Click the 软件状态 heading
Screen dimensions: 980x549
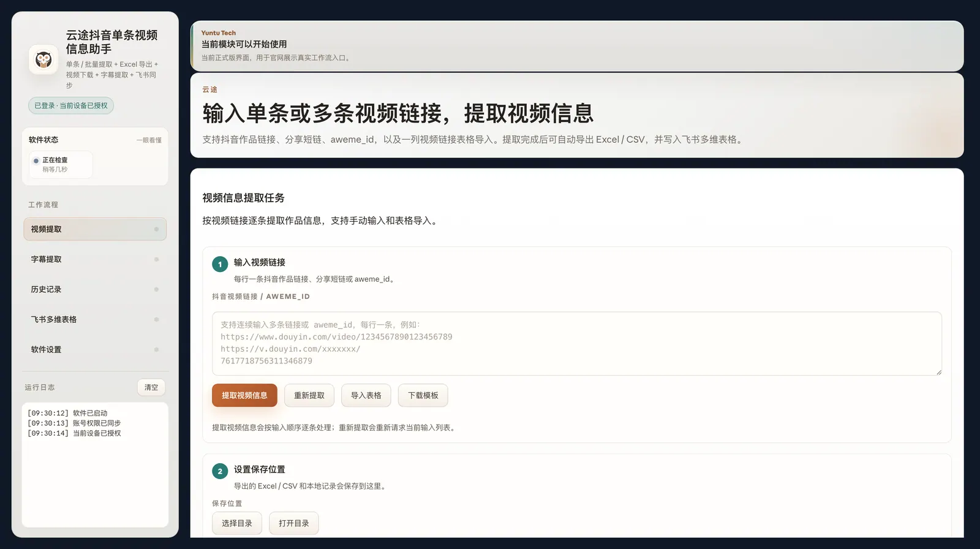point(43,140)
